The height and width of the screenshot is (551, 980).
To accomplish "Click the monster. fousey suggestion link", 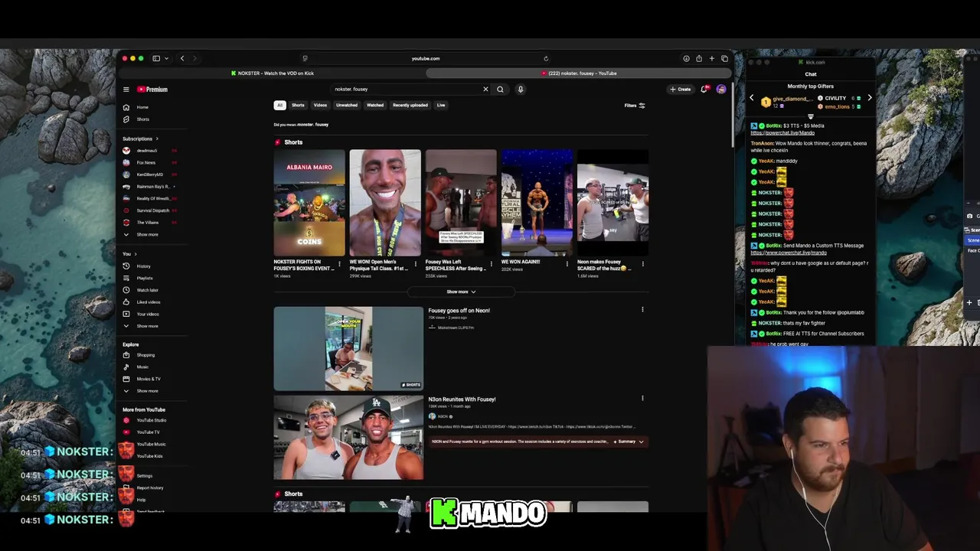I will (x=312, y=125).
